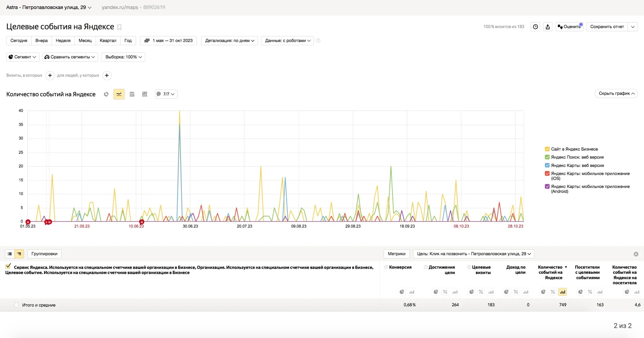
Task: Switch chart to pie view
Action: 106,94
